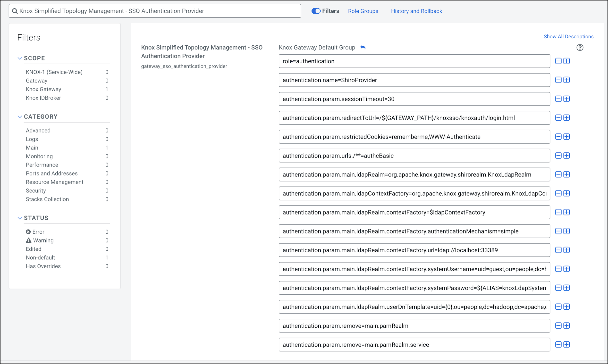Click Show All Descriptions link
Screen dimensions: 608x364
point(568,37)
